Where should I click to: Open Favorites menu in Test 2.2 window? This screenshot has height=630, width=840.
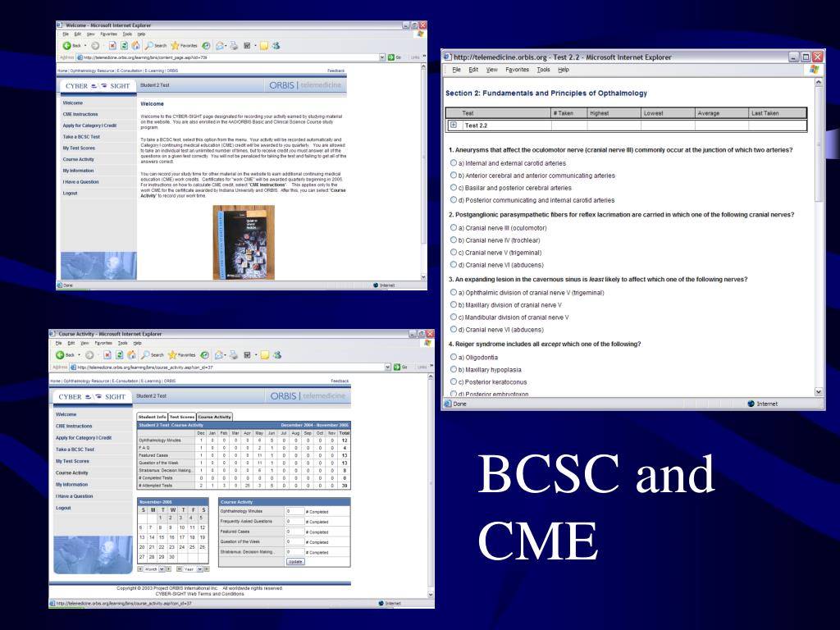tap(517, 70)
